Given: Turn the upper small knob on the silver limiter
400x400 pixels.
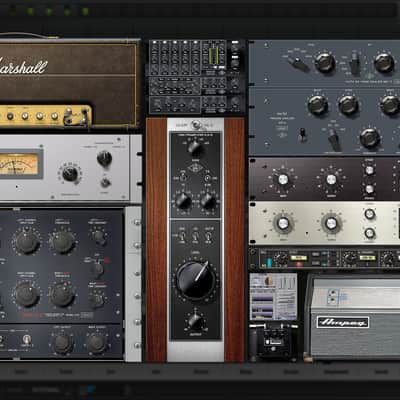Looking at the screenshot, I should 369,214.
